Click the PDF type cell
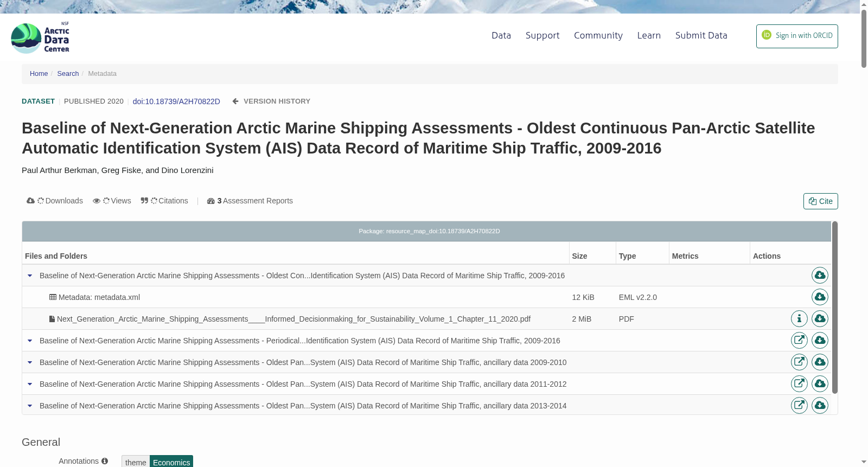This screenshot has height=467, width=868. click(627, 319)
